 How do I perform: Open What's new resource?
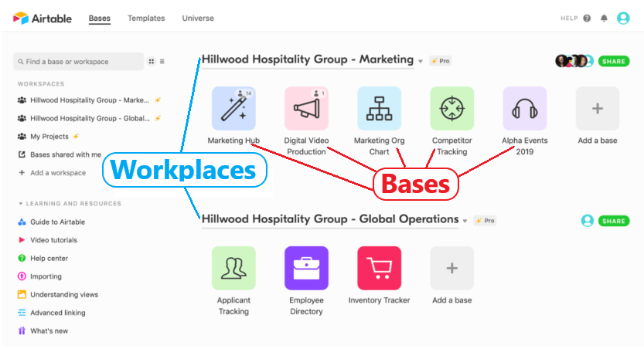(x=43, y=330)
